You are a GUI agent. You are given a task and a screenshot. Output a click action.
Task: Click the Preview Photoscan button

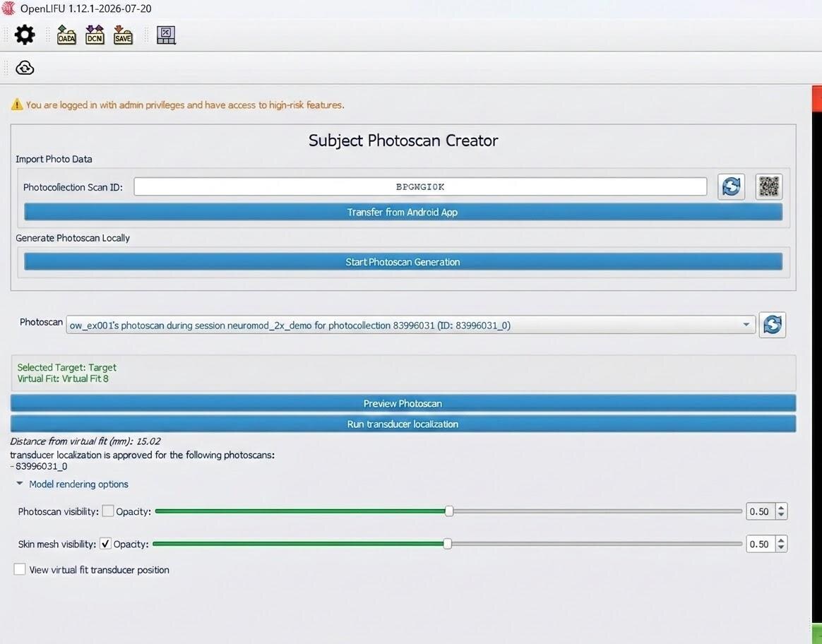403,403
